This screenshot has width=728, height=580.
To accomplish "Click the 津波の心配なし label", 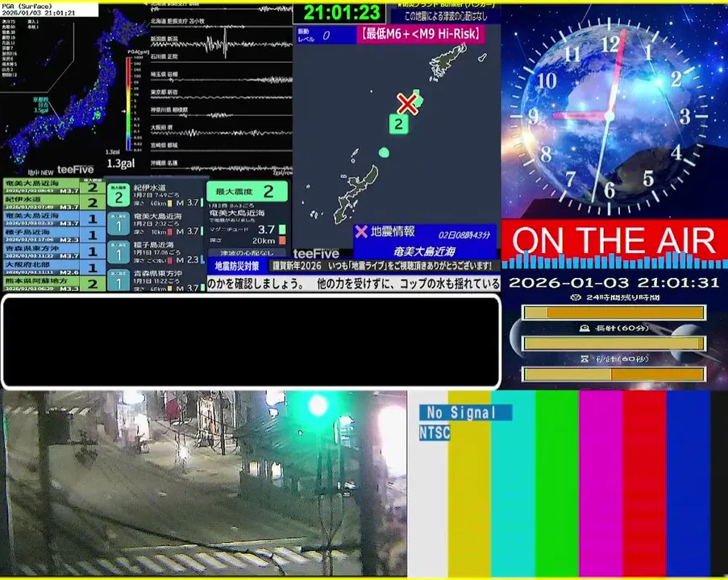I will 247,253.
